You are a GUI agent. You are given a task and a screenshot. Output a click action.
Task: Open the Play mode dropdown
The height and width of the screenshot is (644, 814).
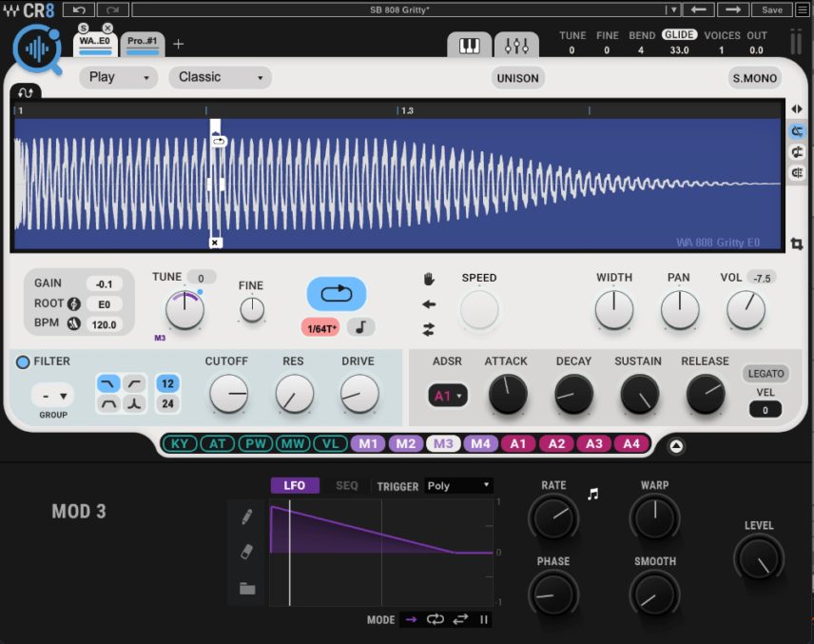[118, 77]
